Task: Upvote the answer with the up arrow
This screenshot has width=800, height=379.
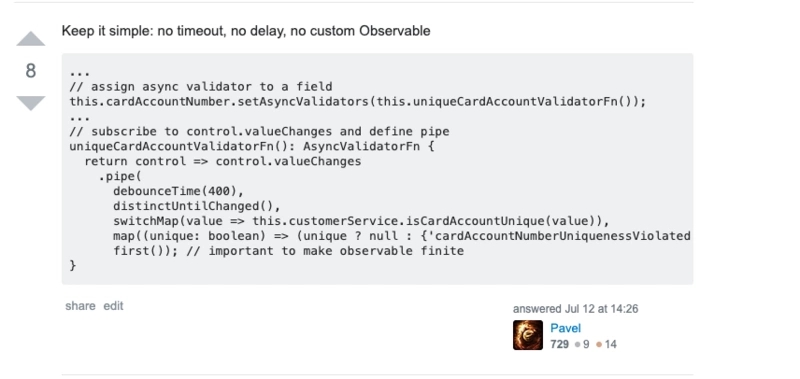Action: coord(31,39)
